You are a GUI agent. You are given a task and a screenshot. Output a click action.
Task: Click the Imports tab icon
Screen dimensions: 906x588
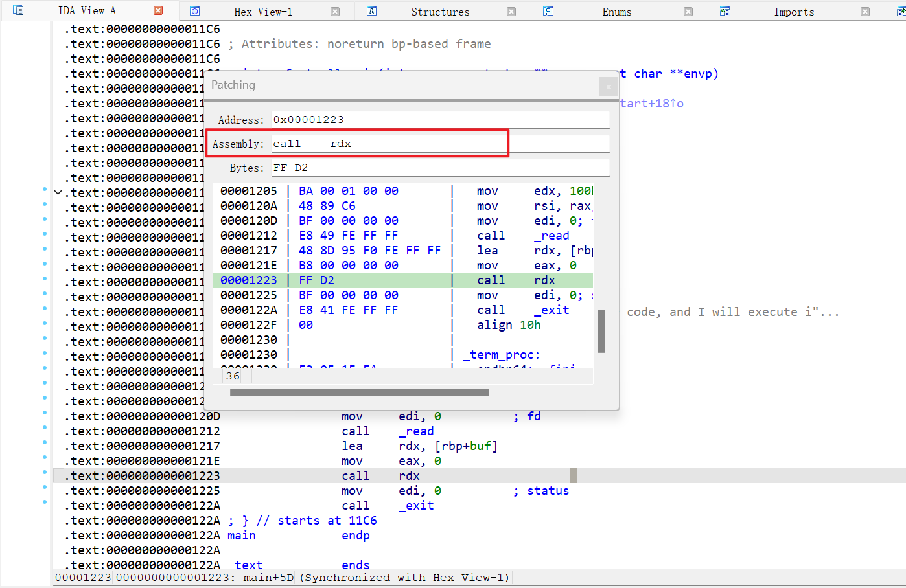tap(725, 11)
